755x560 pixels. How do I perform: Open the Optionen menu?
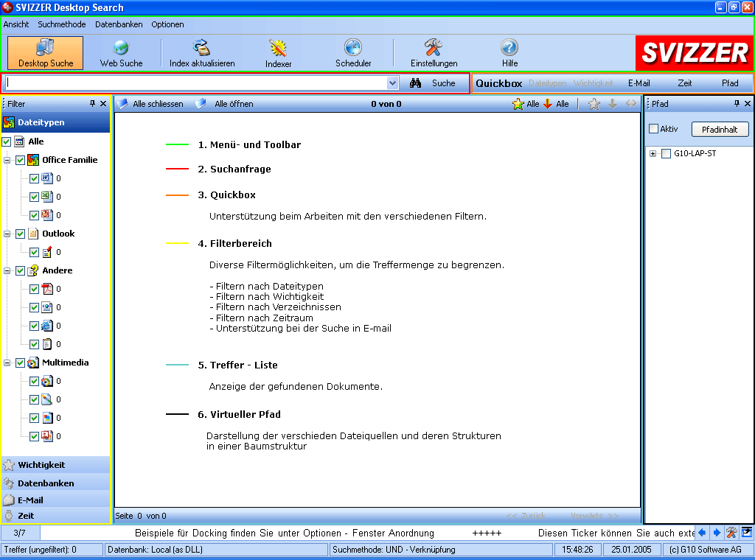[167, 24]
